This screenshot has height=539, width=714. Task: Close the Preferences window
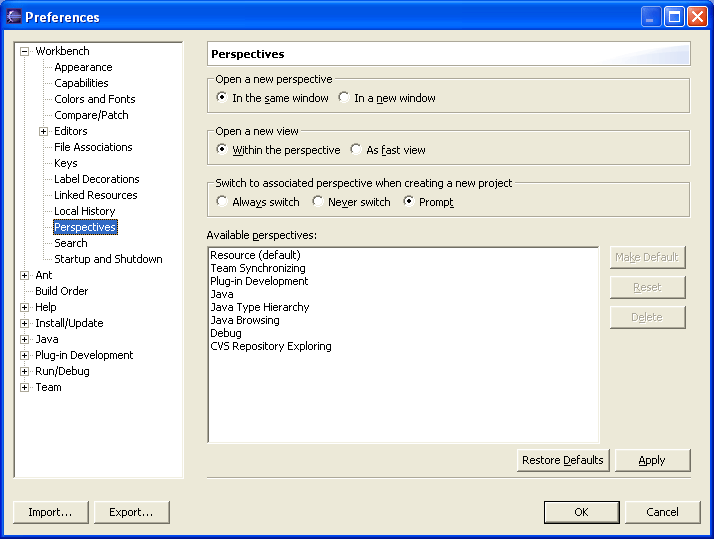coord(697,17)
